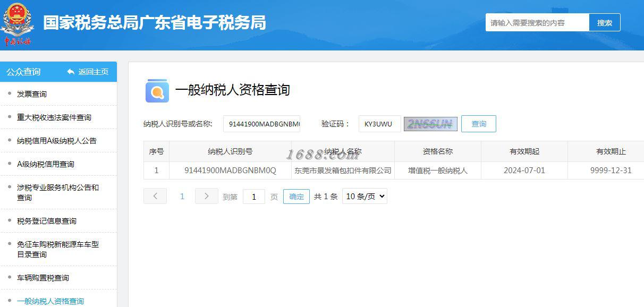Click the 一般纳税人资格查询 page heading
Screen dimensions: 644x307
click(x=233, y=90)
